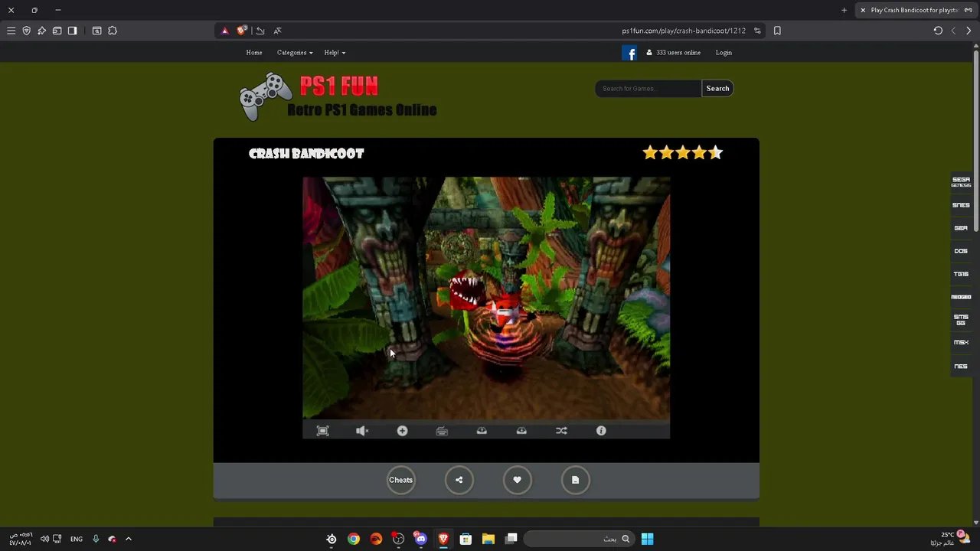Add game to favorites with heart button

tap(517, 480)
